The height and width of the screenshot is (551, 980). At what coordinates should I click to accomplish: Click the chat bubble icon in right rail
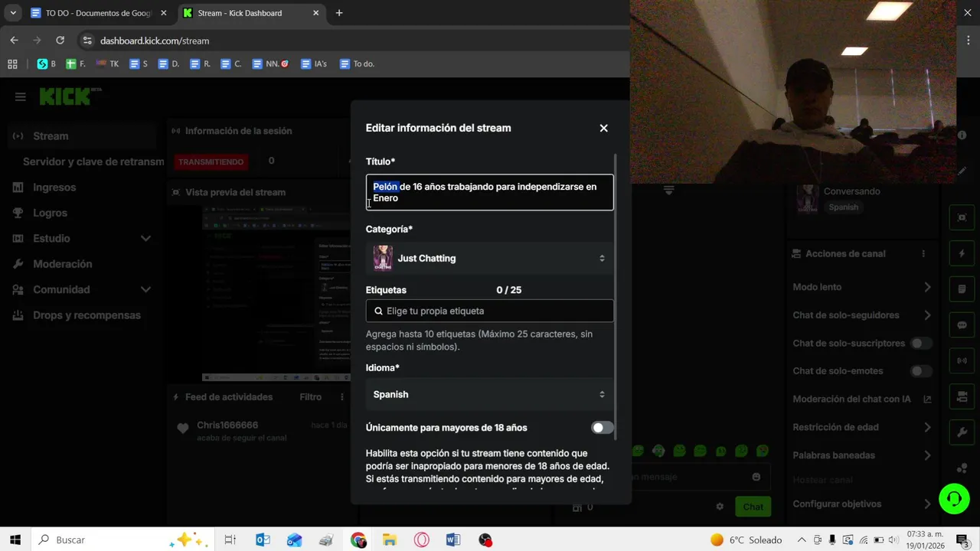962,324
